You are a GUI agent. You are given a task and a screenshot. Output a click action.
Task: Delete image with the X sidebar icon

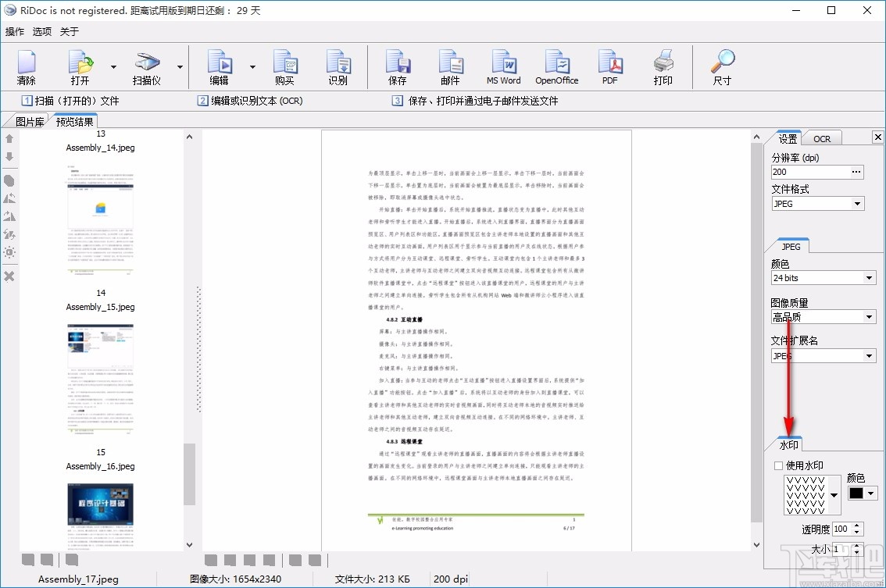(9, 276)
